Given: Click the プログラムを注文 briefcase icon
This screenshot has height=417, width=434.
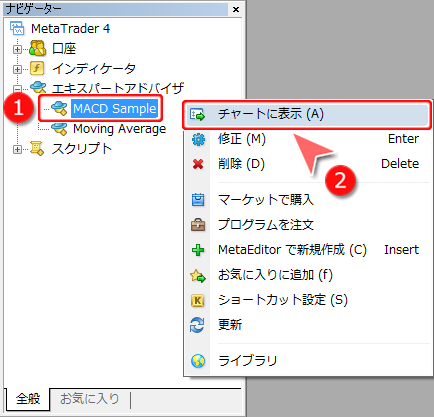Looking at the screenshot, I should [198, 225].
